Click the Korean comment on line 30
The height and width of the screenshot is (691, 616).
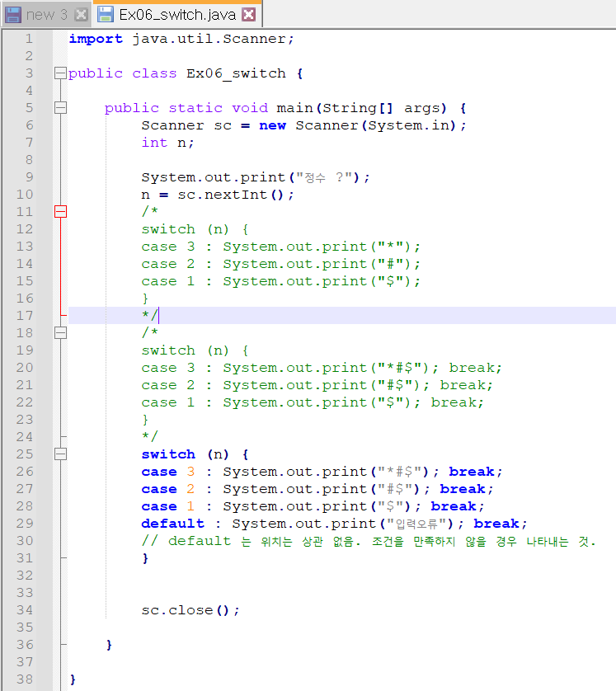[x=369, y=541]
